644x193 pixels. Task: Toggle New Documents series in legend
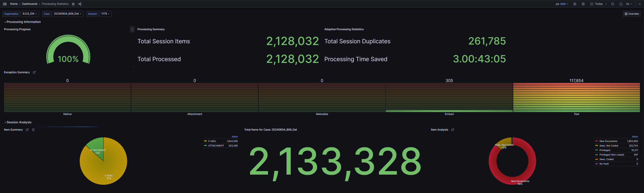(x=608, y=141)
